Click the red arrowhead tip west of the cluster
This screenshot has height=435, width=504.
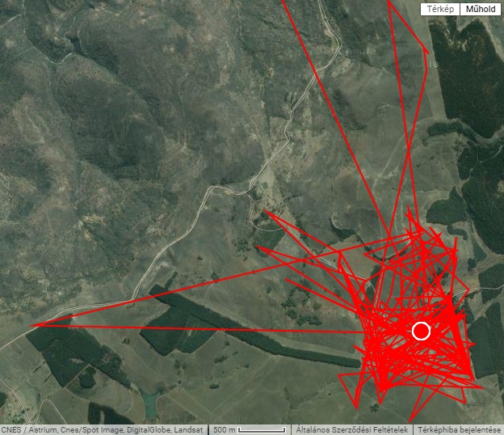[257, 247]
